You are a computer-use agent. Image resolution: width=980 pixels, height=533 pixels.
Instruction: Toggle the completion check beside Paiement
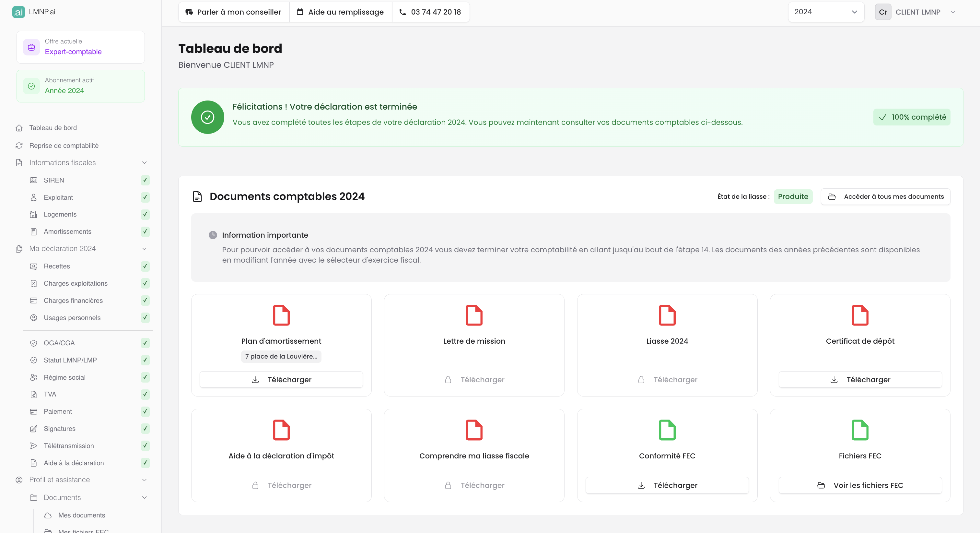[x=145, y=411]
